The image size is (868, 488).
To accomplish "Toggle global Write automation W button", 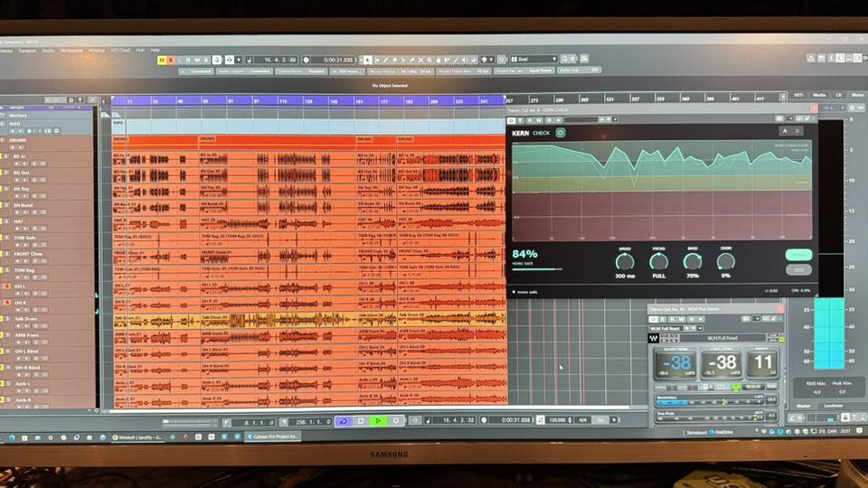I will click(198, 60).
